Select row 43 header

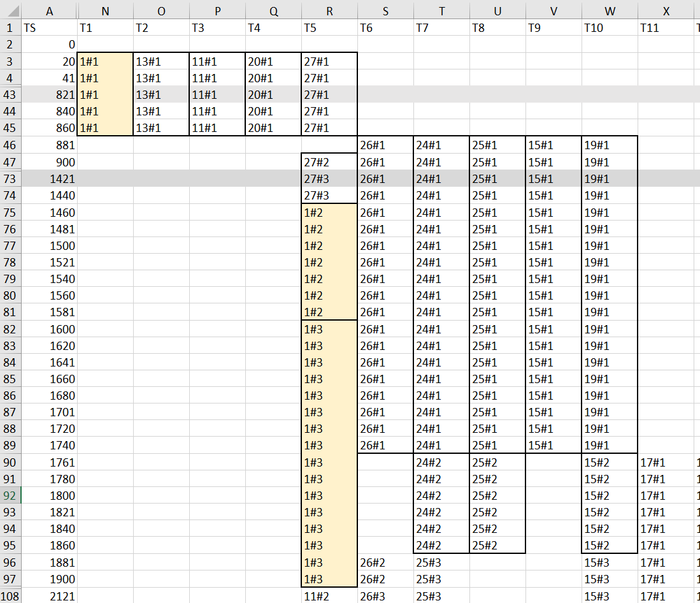[10, 95]
